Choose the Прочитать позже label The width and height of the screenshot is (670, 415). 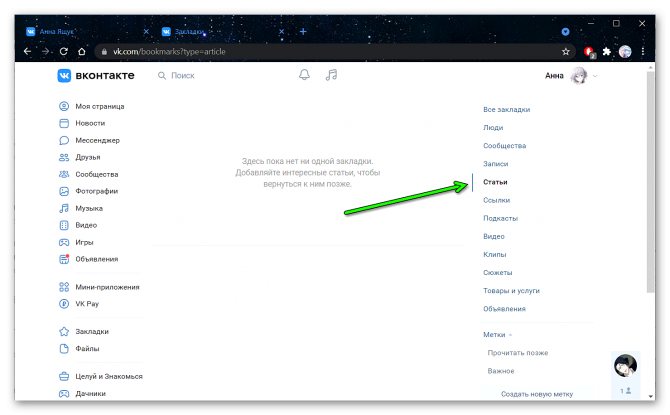(x=518, y=353)
